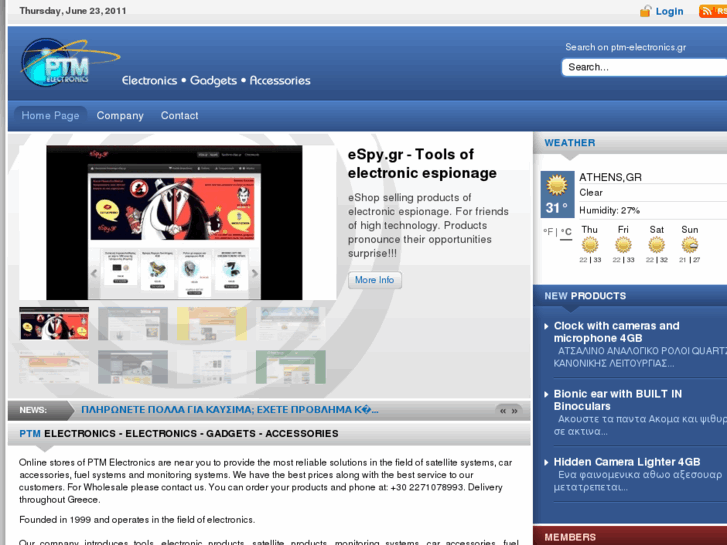
Task: Select the first thumbnail in the second row
Action: (54, 367)
